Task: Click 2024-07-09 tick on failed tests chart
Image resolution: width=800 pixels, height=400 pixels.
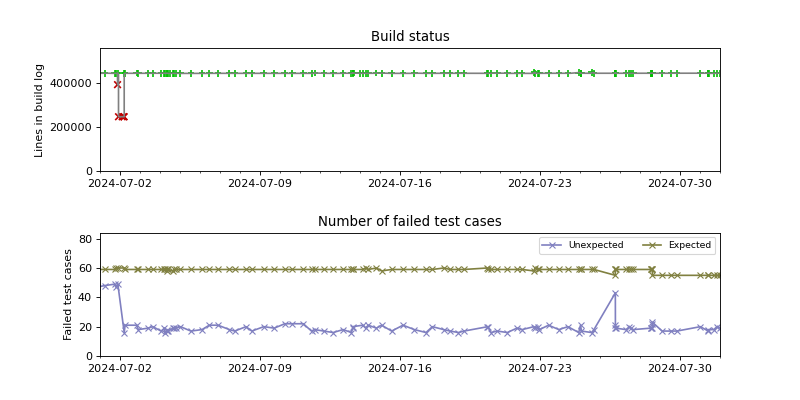Action: (260, 368)
